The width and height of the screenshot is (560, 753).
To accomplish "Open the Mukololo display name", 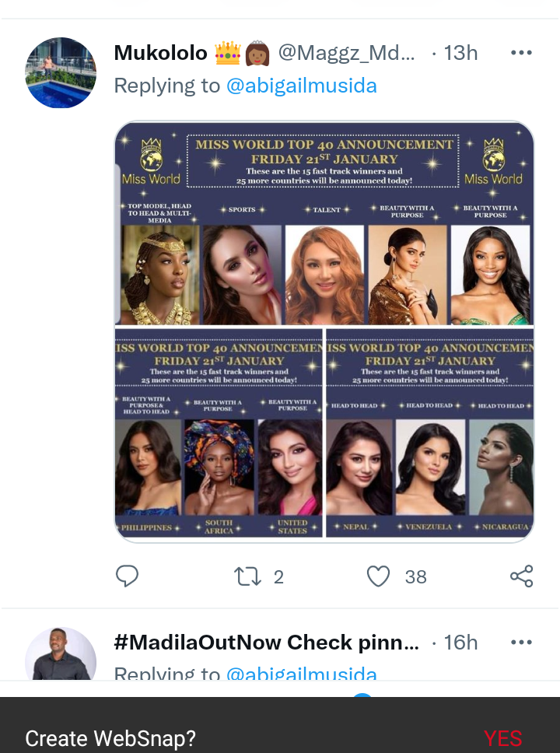I will tap(160, 52).
